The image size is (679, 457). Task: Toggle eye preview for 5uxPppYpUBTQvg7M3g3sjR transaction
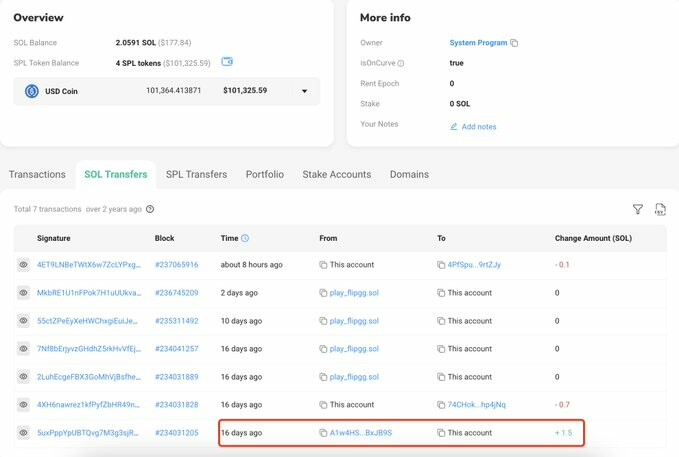coord(23,433)
